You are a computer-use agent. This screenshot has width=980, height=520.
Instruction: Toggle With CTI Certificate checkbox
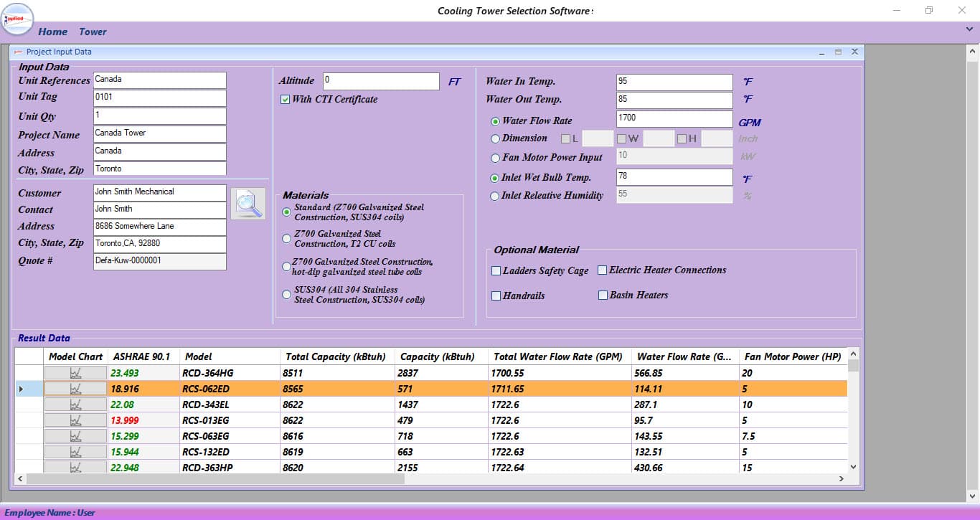[x=285, y=100]
